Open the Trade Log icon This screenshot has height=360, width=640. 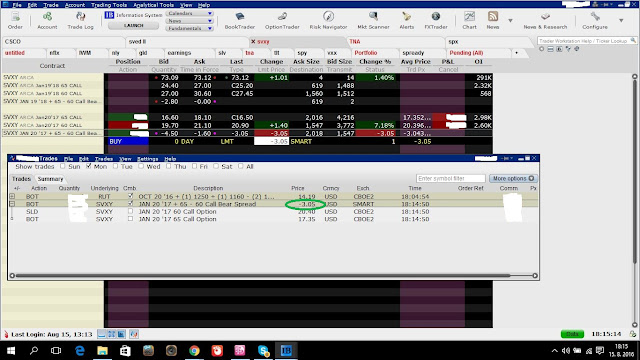coord(80,21)
